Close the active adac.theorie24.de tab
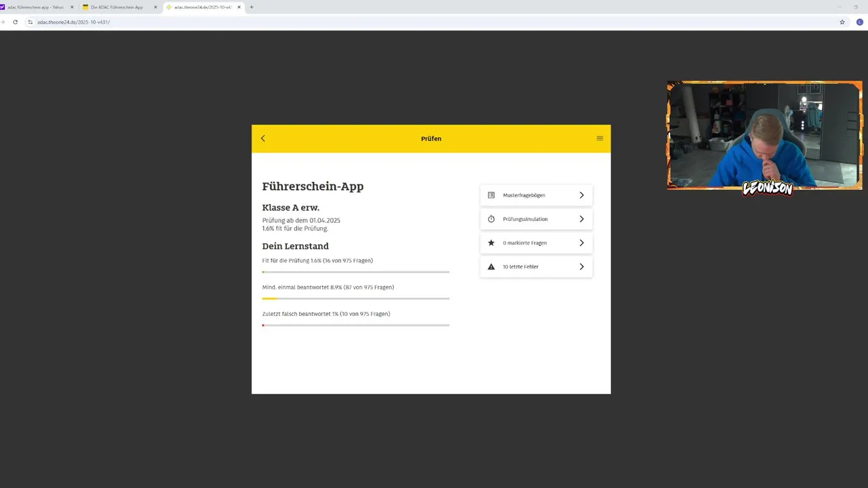The height and width of the screenshot is (488, 868). (239, 7)
